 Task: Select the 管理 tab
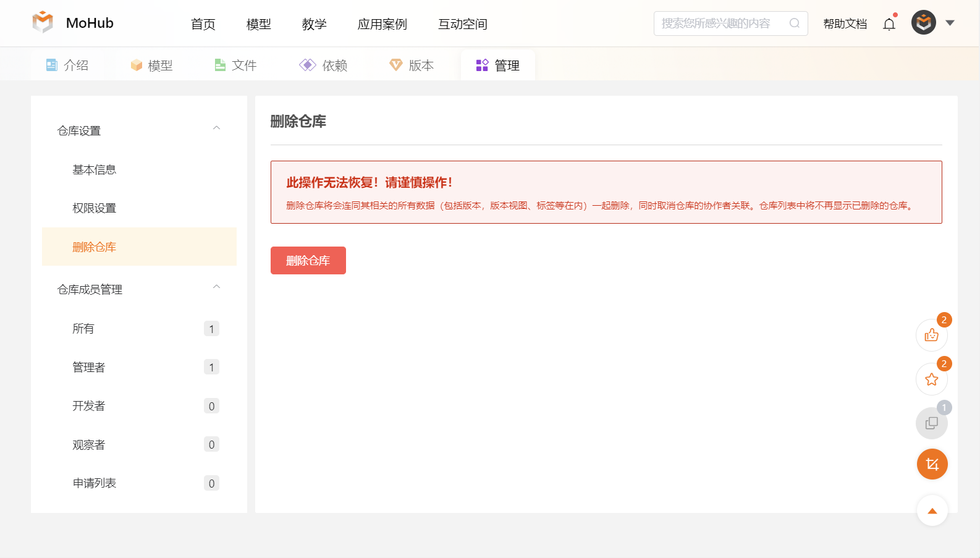point(498,65)
